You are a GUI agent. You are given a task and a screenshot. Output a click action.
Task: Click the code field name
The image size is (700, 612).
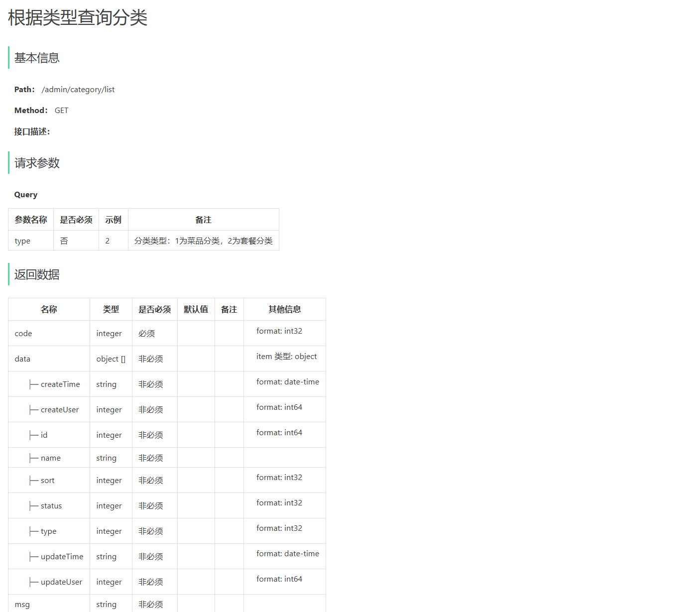pyautogui.click(x=23, y=334)
